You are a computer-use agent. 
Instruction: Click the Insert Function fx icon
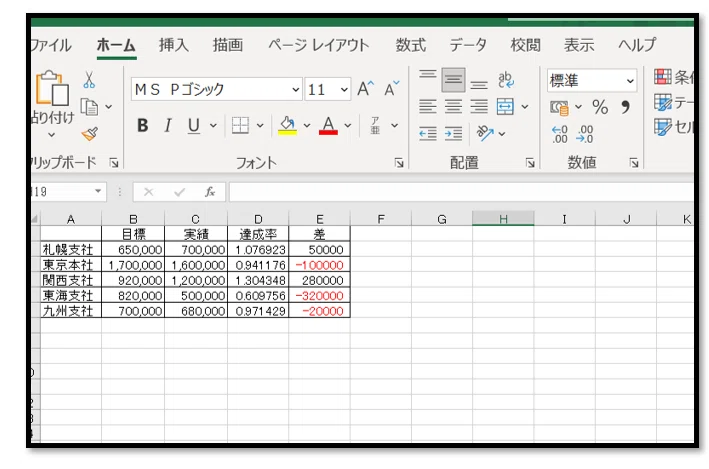[210, 192]
